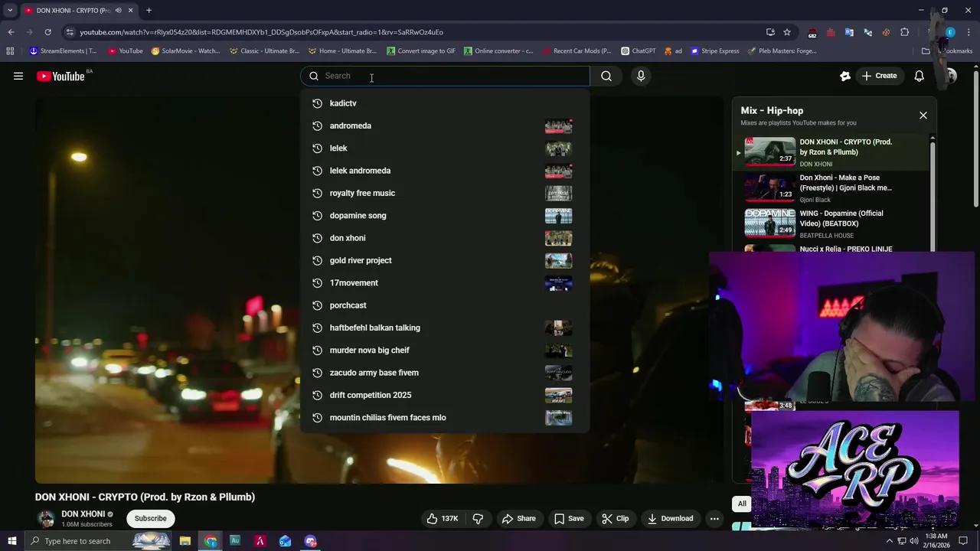980x551 pixels.
Task: Choose 'zacudo army base fivem' suggestion
Action: [445, 373]
